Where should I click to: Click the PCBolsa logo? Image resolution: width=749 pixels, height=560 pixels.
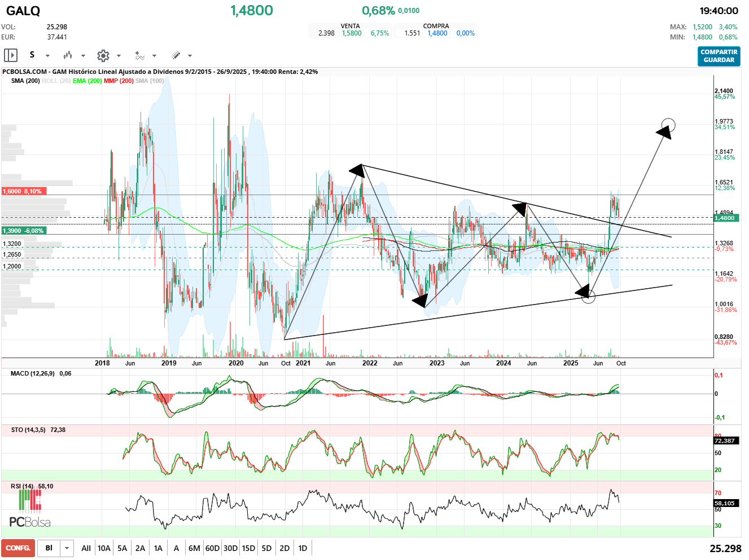coord(30,509)
